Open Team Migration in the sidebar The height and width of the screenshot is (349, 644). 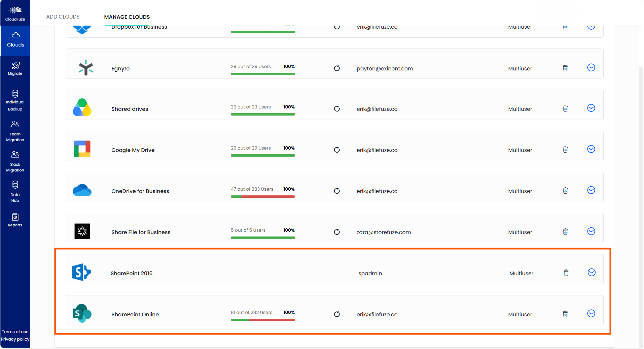(x=15, y=131)
